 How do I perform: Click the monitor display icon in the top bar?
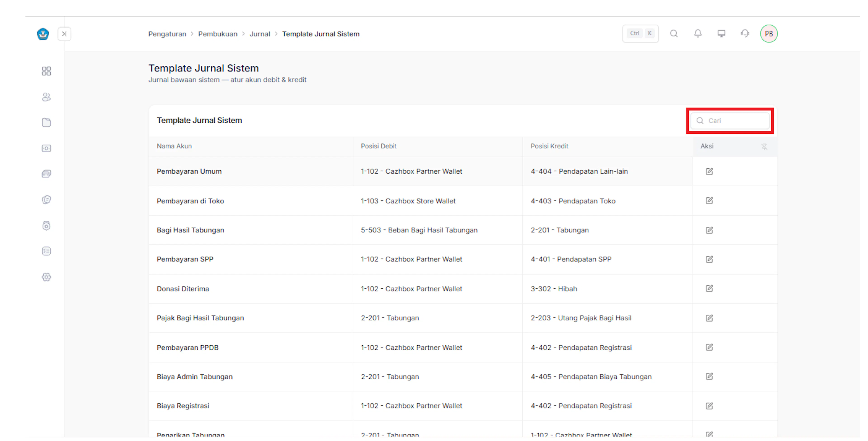tap(722, 33)
